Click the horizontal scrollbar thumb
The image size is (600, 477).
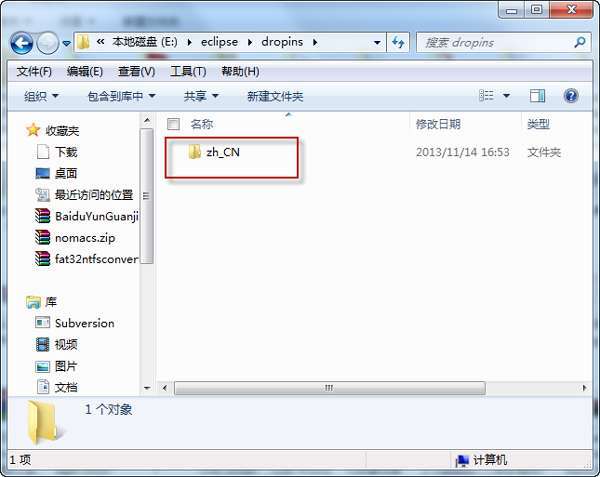(x=329, y=388)
